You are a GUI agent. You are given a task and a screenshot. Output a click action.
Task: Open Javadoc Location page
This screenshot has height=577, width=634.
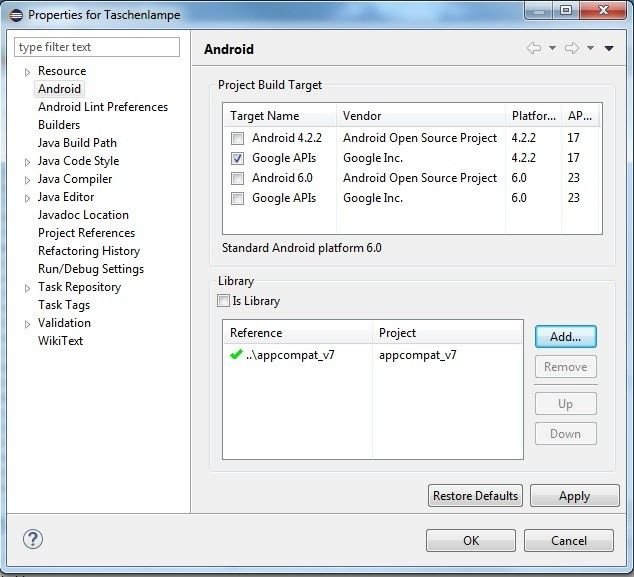(x=83, y=215)
